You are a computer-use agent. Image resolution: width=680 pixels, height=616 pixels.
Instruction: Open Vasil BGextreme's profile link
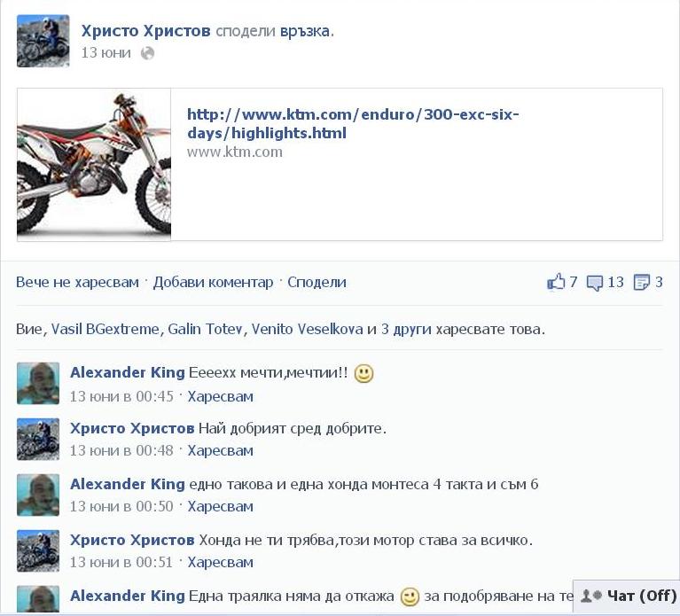coord(106,329)
